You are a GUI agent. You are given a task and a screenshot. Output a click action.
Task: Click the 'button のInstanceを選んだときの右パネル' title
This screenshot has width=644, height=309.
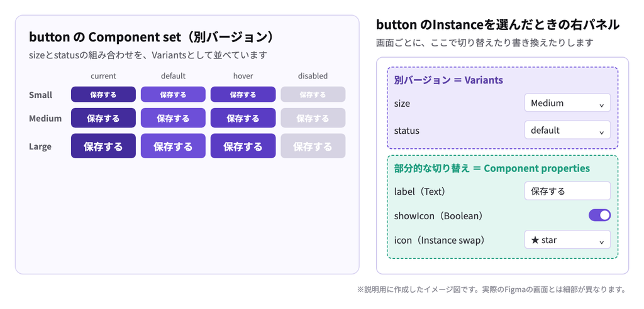click(x=498, y=25)
